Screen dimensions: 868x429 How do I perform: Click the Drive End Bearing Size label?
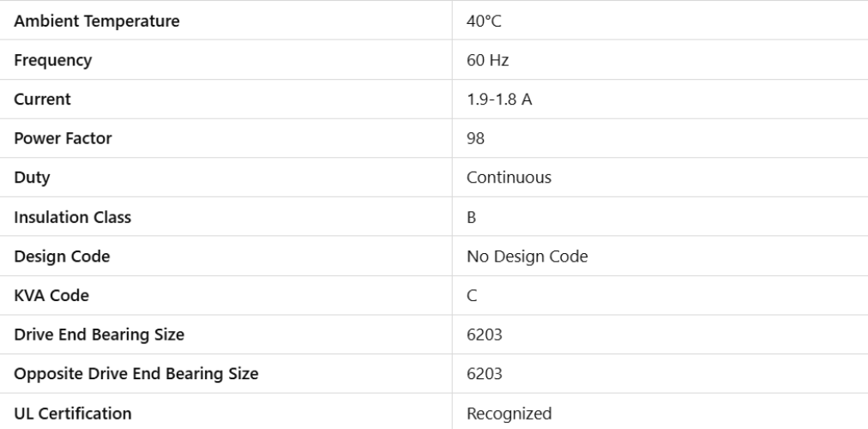99,335
